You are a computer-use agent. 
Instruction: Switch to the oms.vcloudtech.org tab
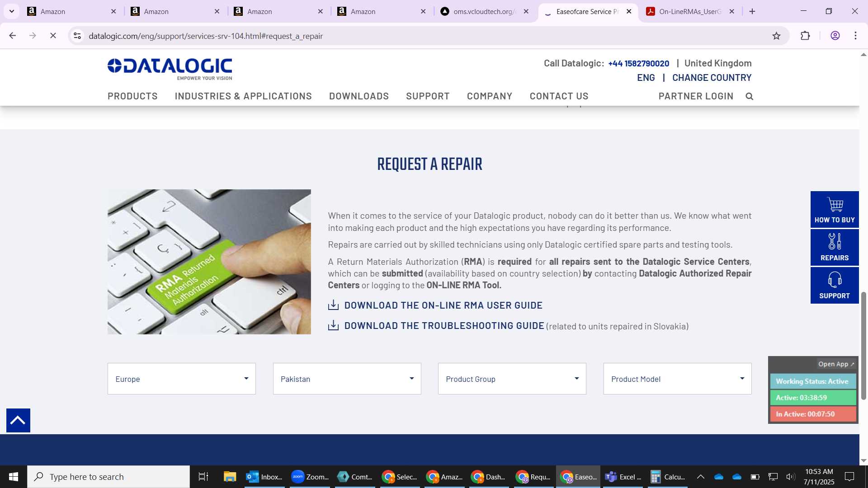point(484,11)
